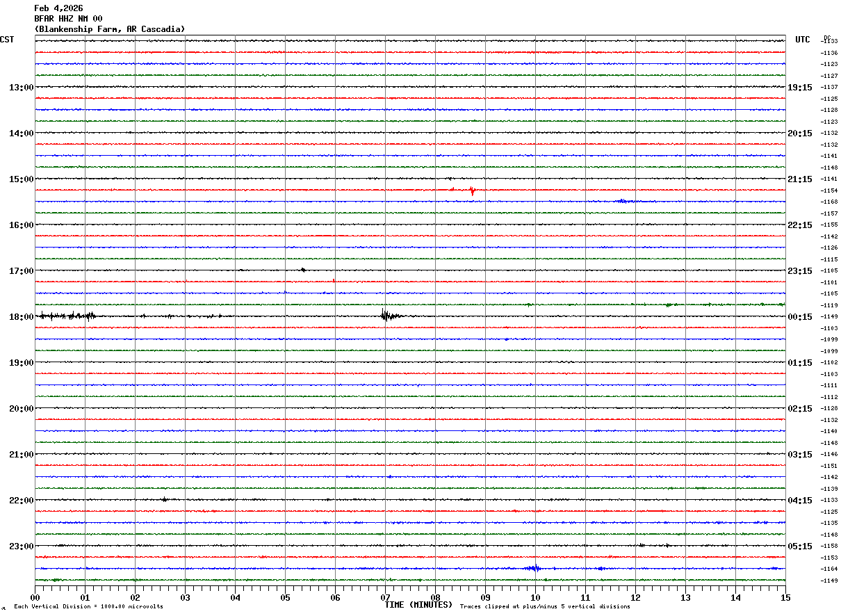Click the DC offset value -1119
The width and height of the screenshot is (841, 616).
click(x=829, y=305)
